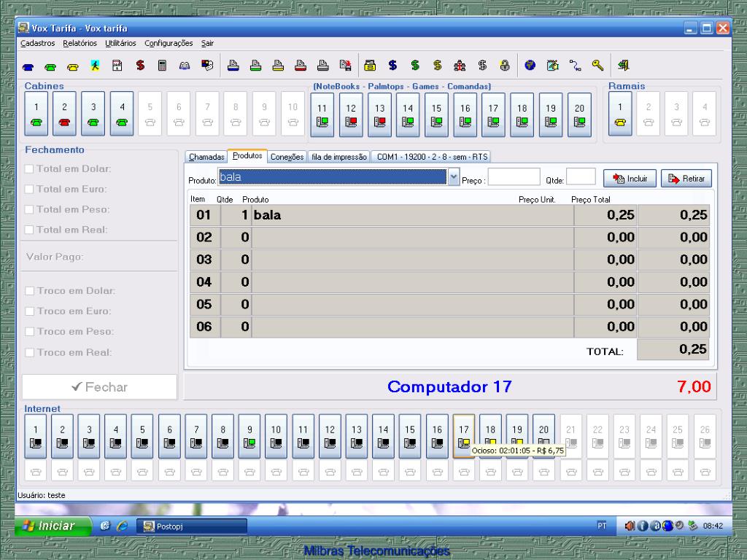
Task: Click the blue telephone toolbar icon
Action: pyautogui.click(x=28, y=66)
